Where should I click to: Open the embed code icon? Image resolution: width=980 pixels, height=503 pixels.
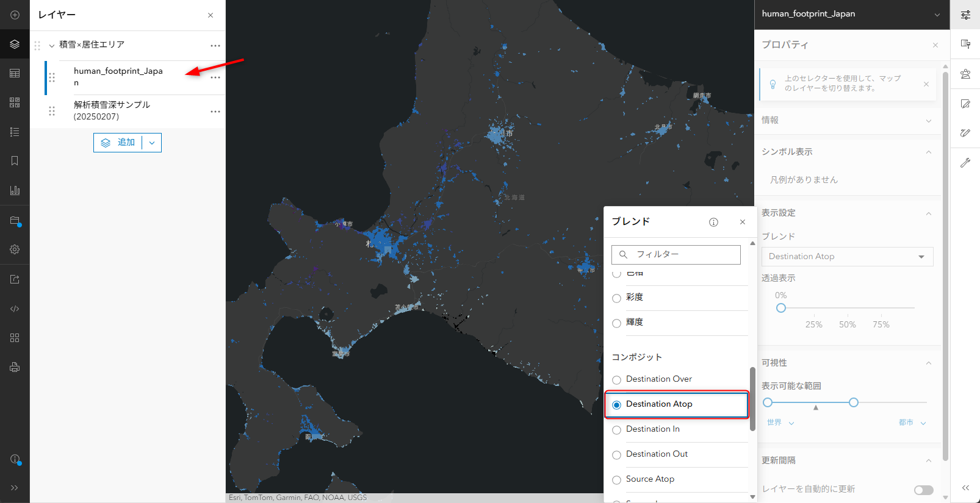coord(15,309)
